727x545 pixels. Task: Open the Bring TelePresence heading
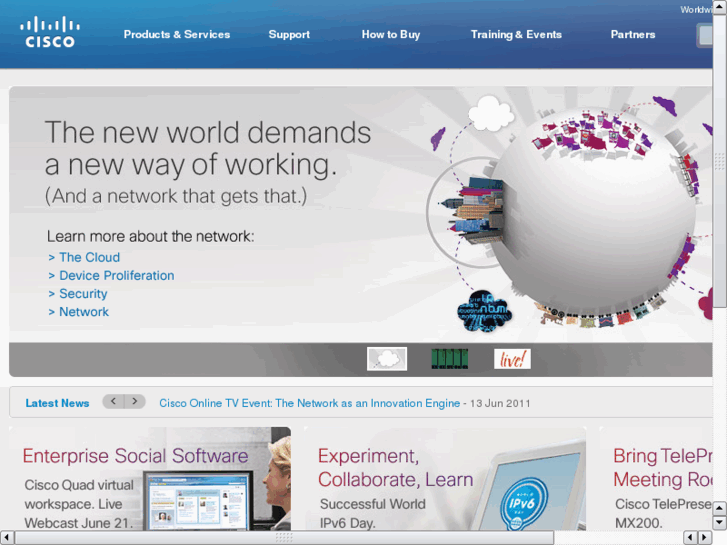point(663,468)
